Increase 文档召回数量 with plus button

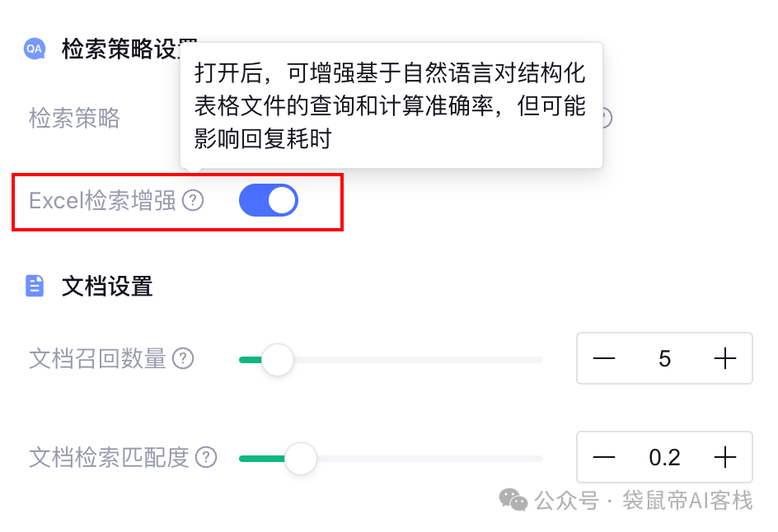click(x=724, y=359)
